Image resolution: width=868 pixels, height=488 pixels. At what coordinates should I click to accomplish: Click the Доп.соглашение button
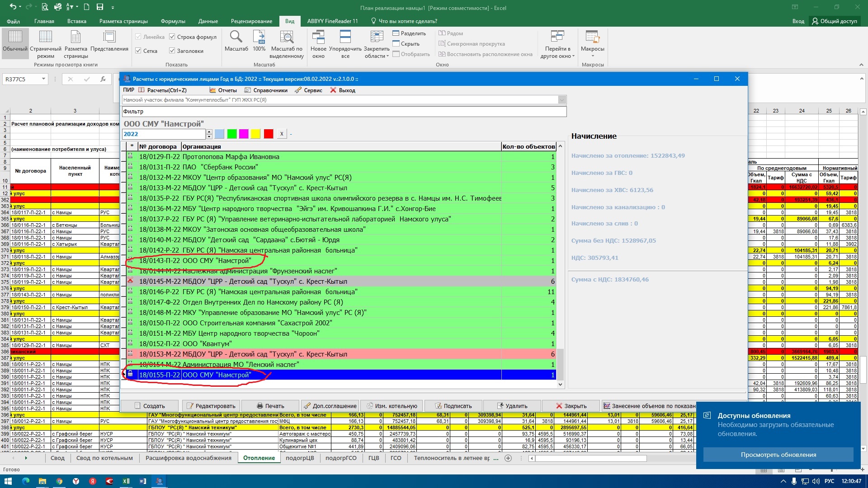[x=330, y=406]
